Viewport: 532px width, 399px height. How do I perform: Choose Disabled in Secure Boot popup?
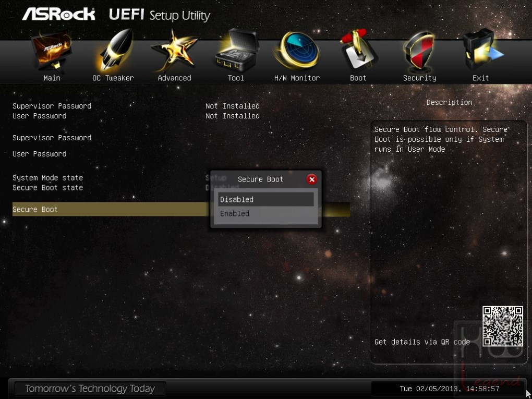point(265,199)
